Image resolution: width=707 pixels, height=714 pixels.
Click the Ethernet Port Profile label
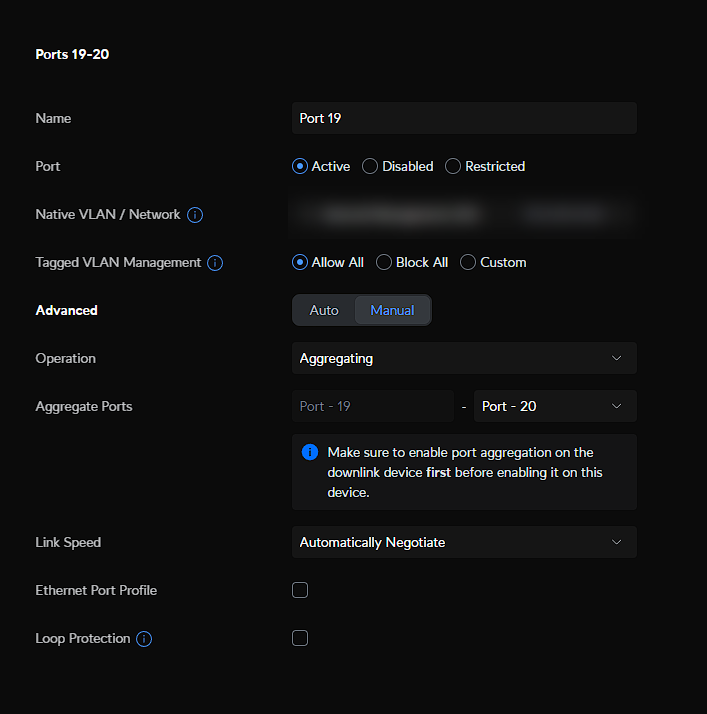tap(96, 590)
